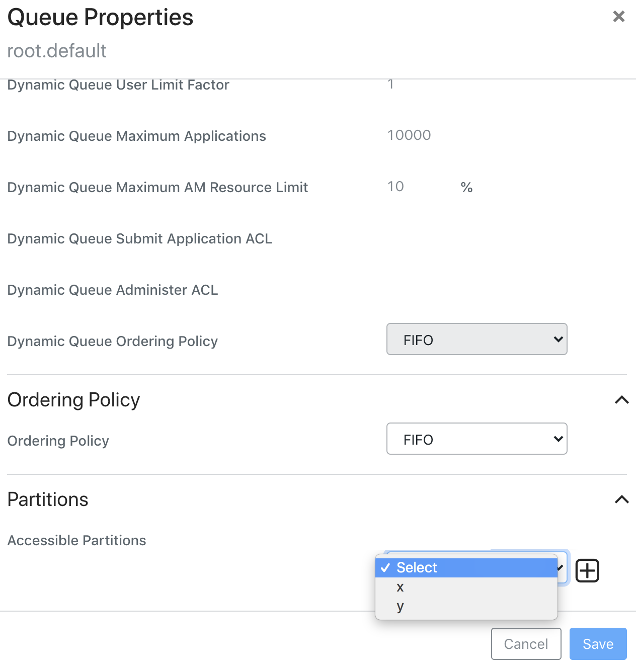Click the Maximum Applications value 10000
Image resolution: width=636 pixels, height=672 pixels.
[x=409, y=135]
